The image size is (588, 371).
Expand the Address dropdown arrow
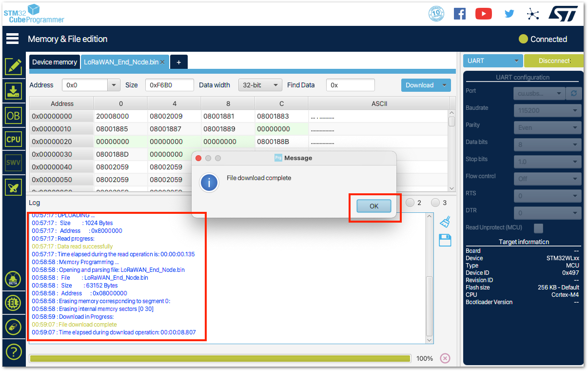114,85
